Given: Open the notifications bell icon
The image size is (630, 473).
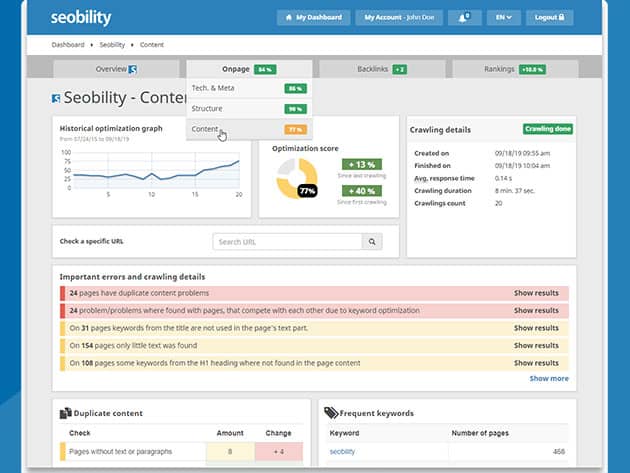Looking at the screenshot, I should click(x=463, y=18).
